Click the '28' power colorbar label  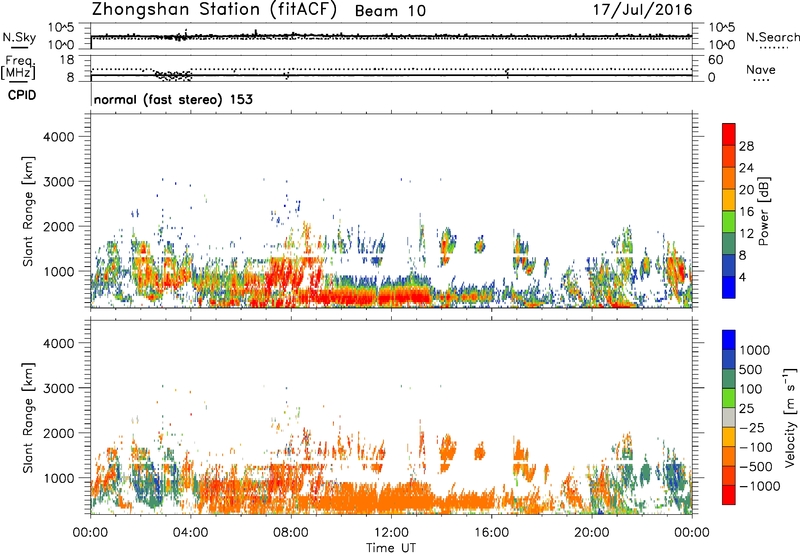pos(746,146)
